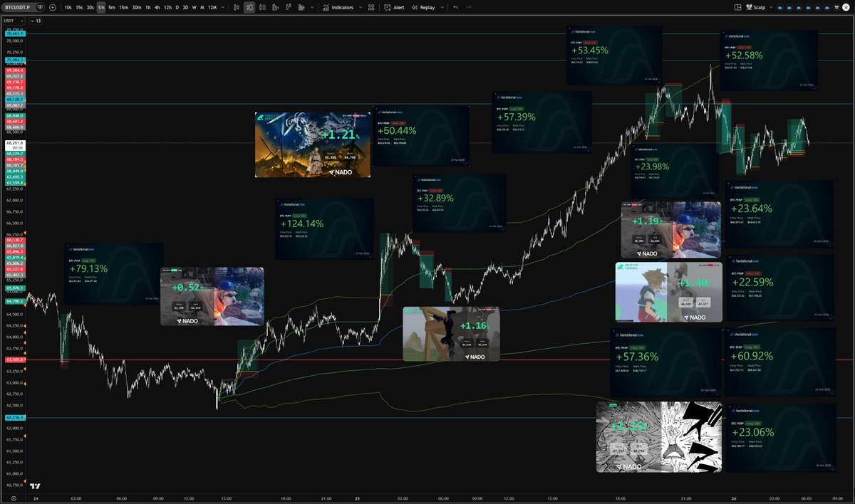This screenshot has width=855, height=504.
Task: Select the 30s timeframe
Action: tap(90, 7)
